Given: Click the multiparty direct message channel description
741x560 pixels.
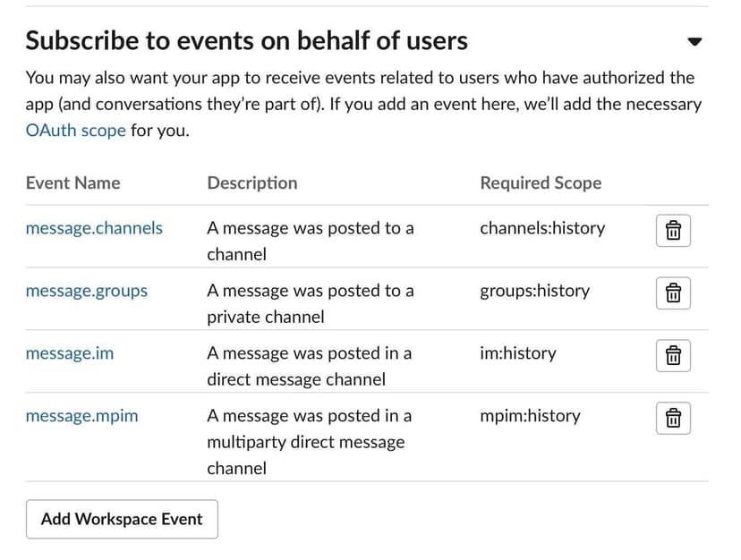Looking at the screenshot, I should tap(305, 442).
